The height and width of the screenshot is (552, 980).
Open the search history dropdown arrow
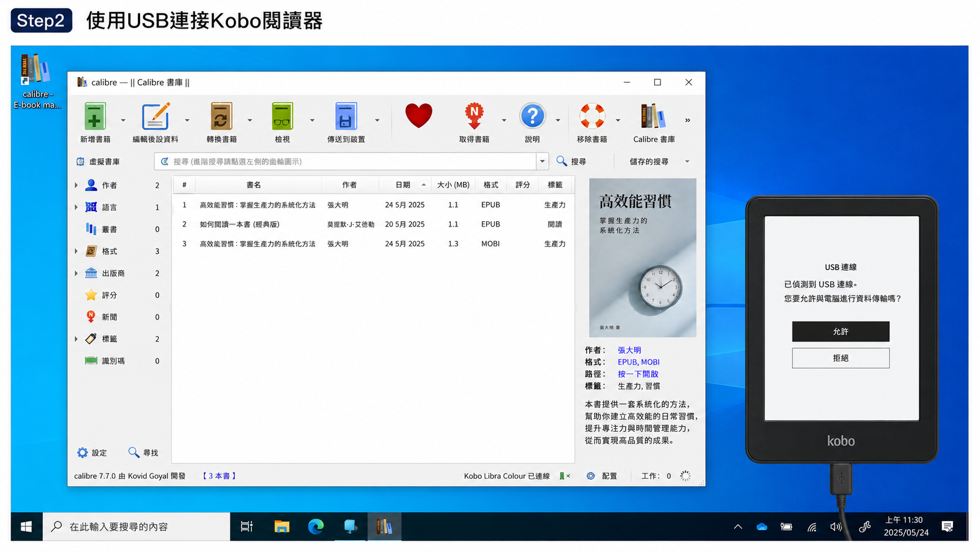[x=542, y=161]
